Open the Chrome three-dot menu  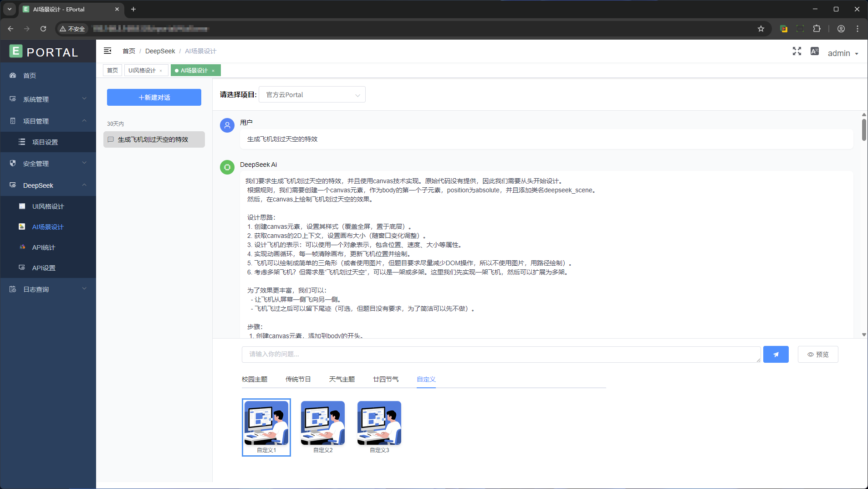858,29
